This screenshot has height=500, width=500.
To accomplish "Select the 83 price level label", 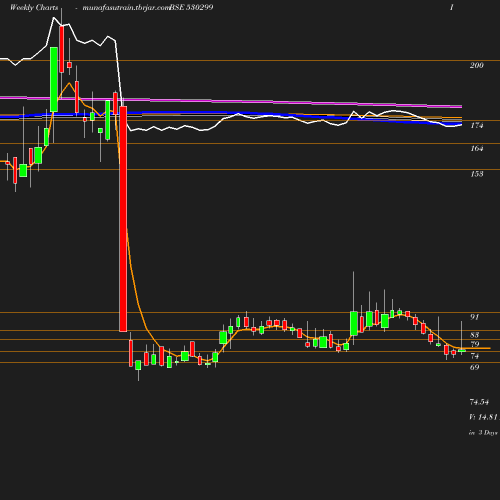I will pos(475,335).
